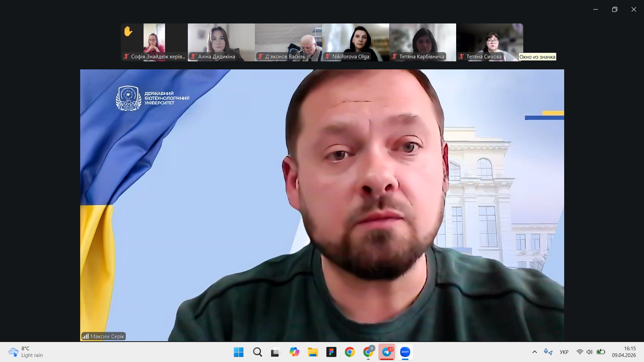Click the Максим Серік name label
644x362 pixels.
[x=107, y=336]
